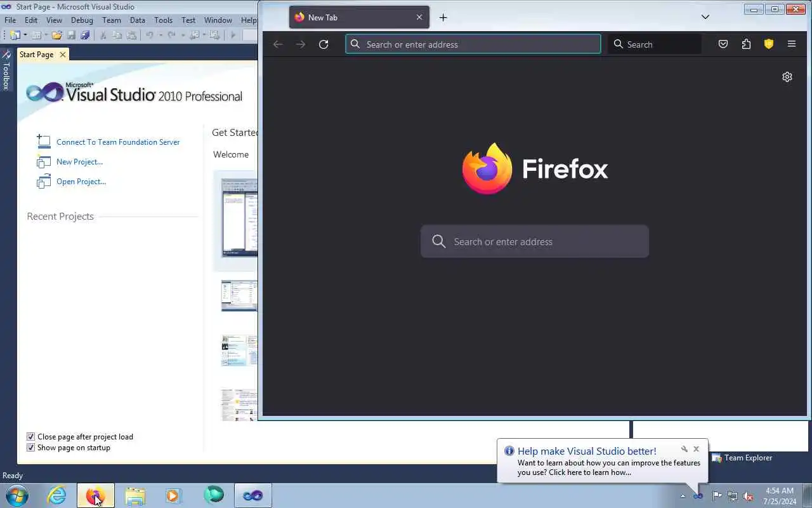812x508 pixels.
Task: Focus the Firefox address bar
Action: coord(473,44)
